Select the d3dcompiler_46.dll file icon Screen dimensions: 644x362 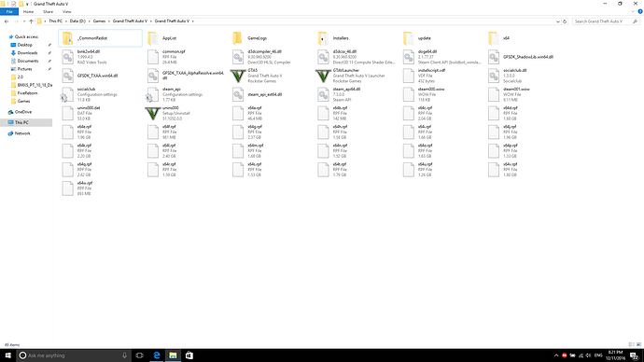coord(238,57)
